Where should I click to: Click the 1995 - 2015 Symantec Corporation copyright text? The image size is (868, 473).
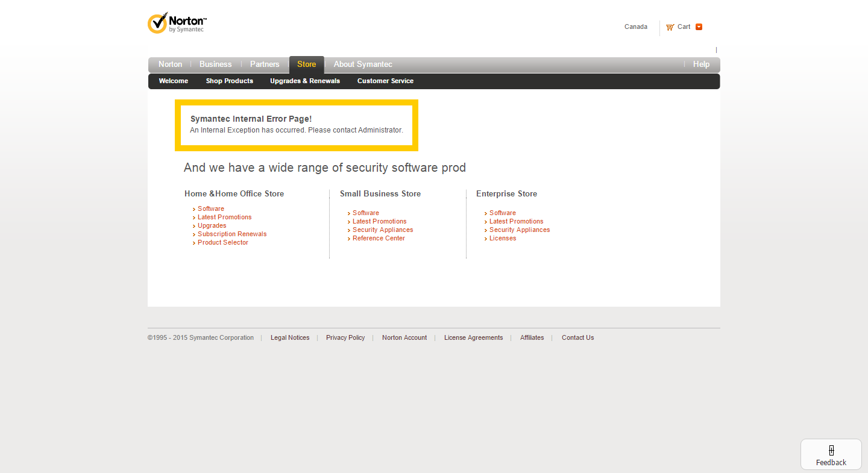[201, 337]
